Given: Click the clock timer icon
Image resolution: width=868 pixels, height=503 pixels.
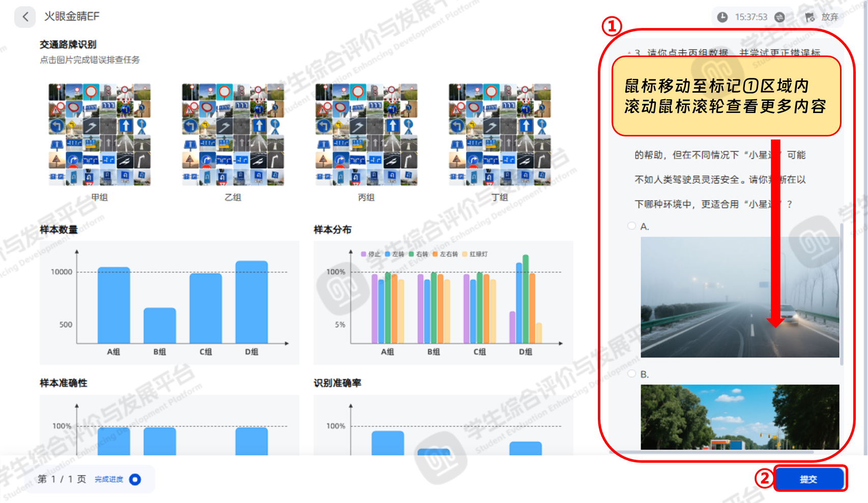Looking at the screenshot, I should [722, 17].
